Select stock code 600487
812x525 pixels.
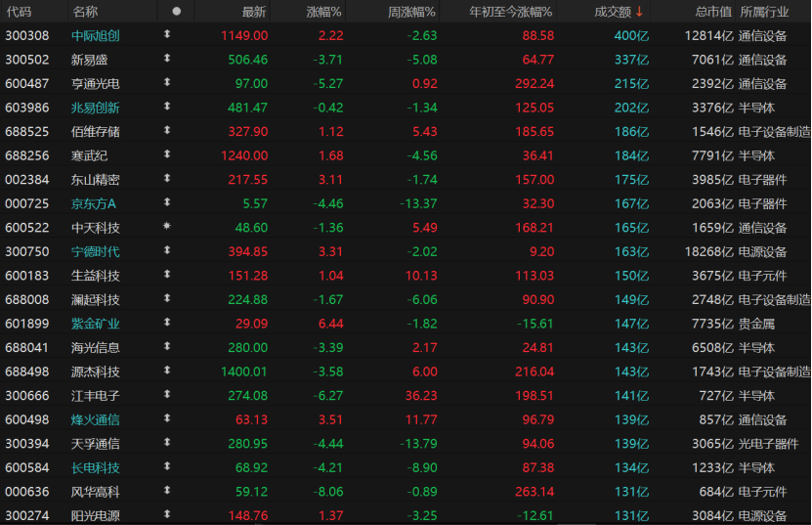[27, 83]
